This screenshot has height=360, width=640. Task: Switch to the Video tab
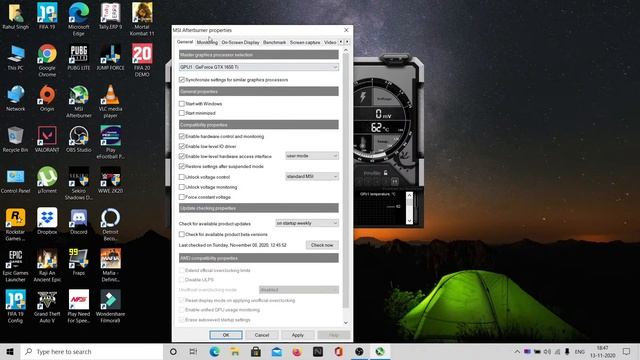[x=330, y=42]
